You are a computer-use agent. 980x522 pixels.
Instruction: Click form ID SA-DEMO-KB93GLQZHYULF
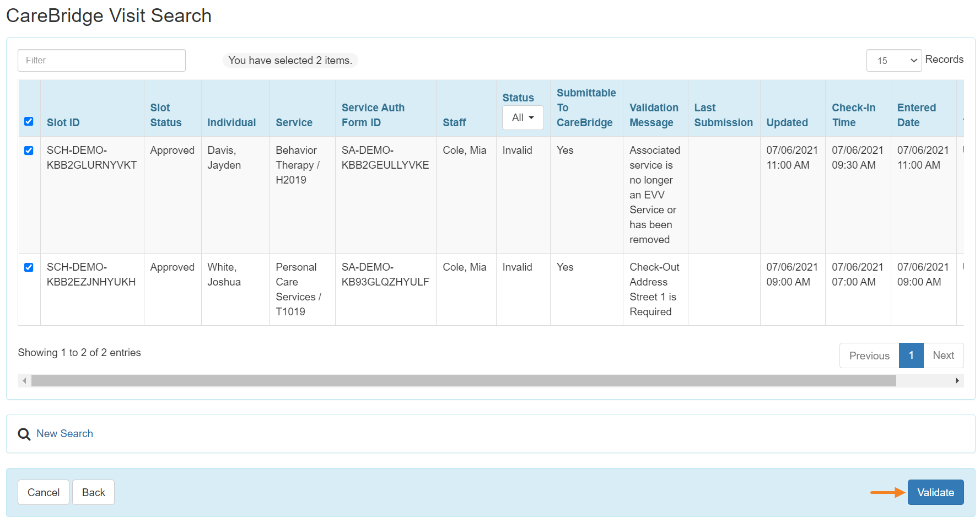385,275
